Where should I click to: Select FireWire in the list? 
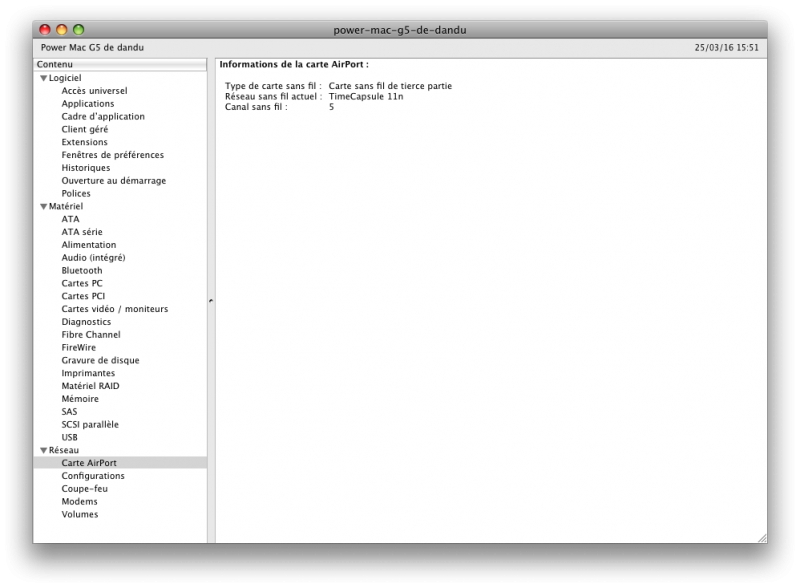[79, 348]
